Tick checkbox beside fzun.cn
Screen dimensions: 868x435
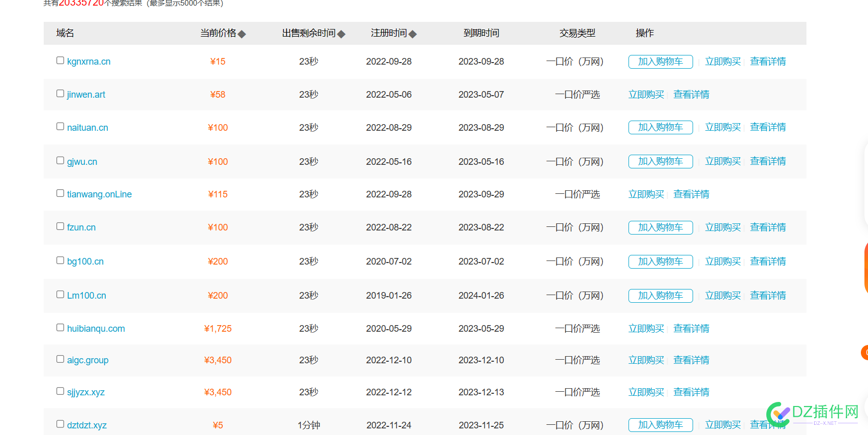[x=60, y=226]
